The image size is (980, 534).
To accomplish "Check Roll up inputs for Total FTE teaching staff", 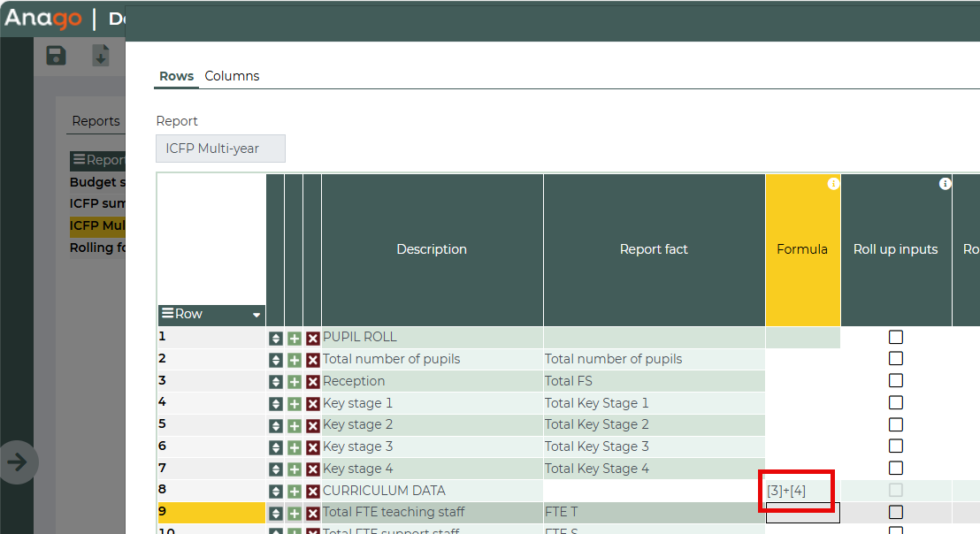I will point(896,512).
